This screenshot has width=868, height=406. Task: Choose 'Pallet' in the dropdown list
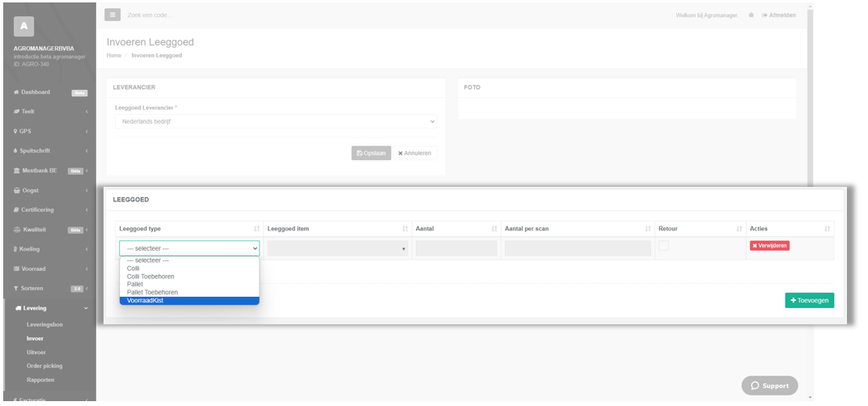189,285
